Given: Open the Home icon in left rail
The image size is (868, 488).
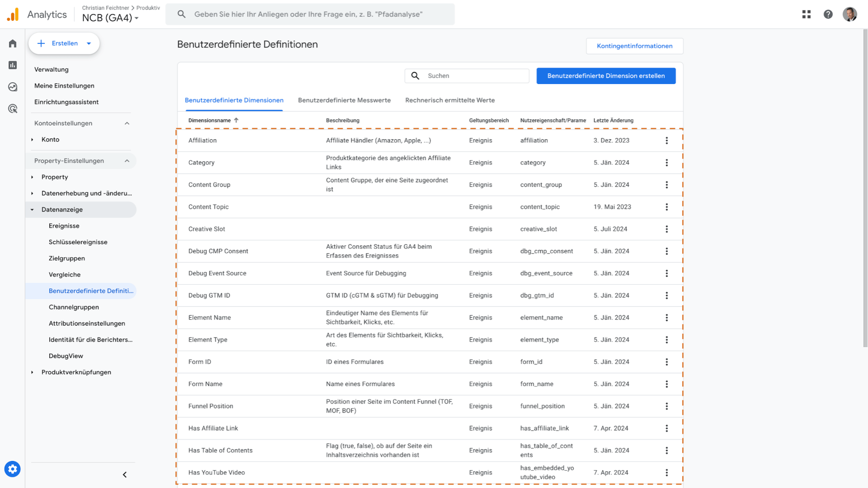Looking at the screenshot, I should (13, 43).
